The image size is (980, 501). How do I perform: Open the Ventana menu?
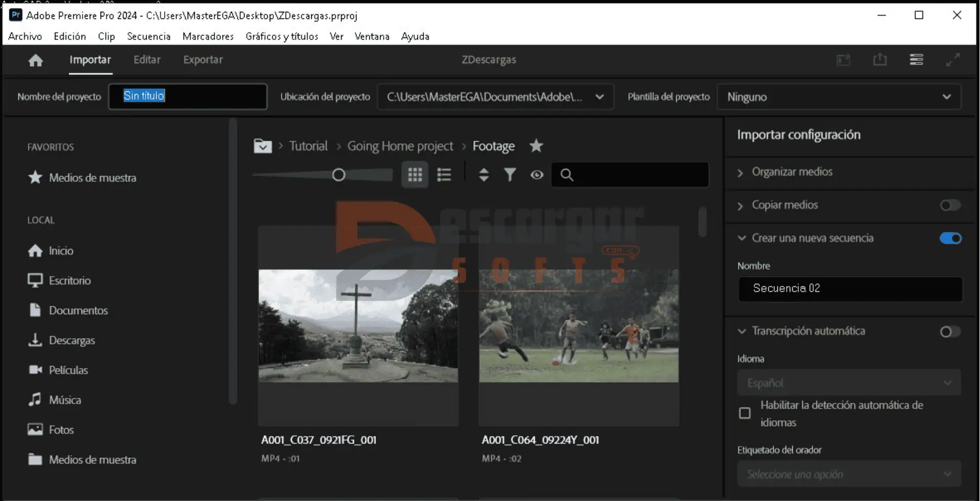click(x=372, y=36)
